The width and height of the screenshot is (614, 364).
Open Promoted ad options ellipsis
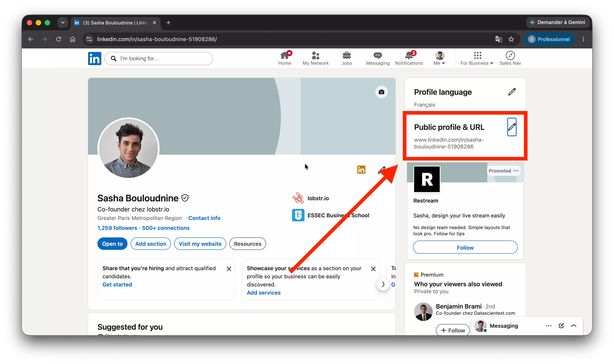516,171
